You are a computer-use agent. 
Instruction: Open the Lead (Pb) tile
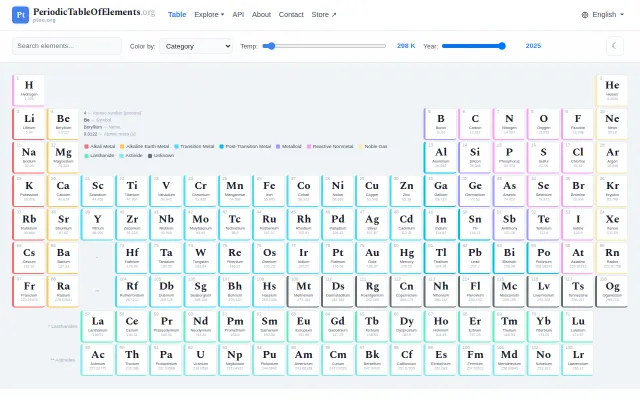[475, 258]
